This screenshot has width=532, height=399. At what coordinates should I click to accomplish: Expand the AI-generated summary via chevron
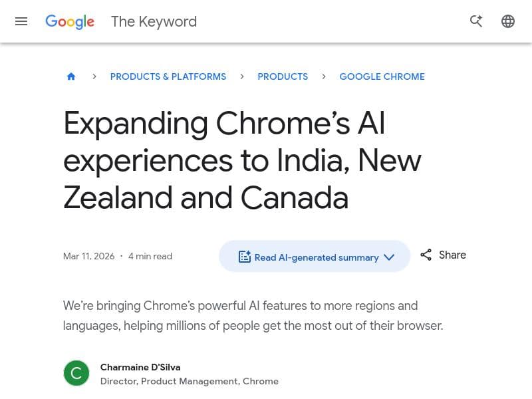pos(389,257)
